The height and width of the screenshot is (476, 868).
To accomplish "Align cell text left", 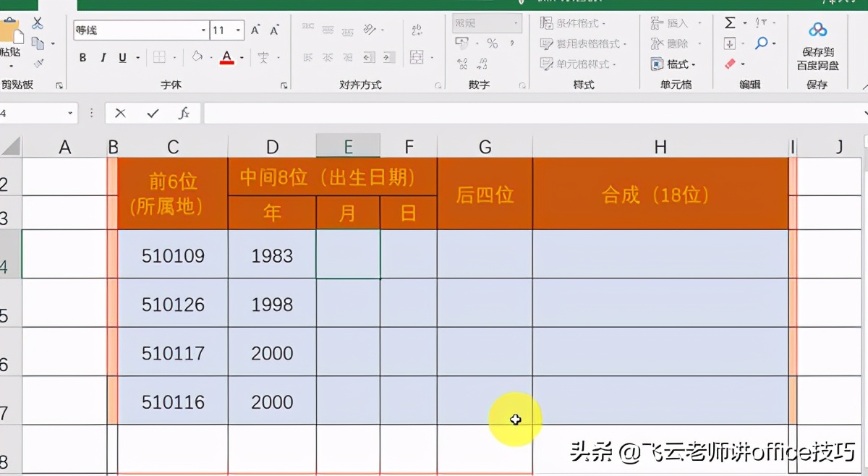I will tap(308, 57).
